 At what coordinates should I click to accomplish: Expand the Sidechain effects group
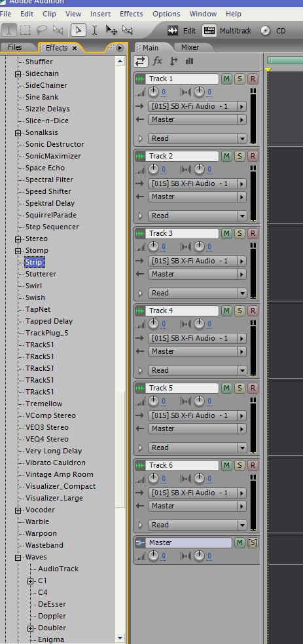click(x=18, y=74)
